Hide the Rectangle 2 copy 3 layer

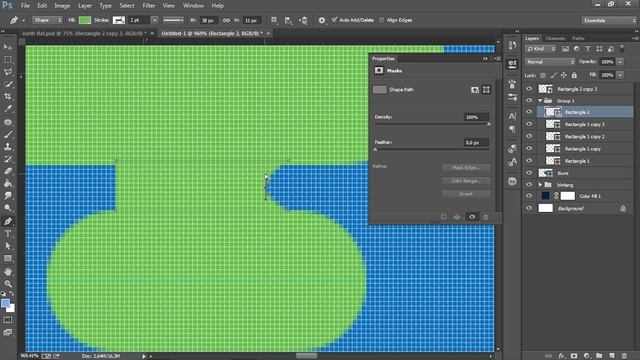tap(529, 89)
